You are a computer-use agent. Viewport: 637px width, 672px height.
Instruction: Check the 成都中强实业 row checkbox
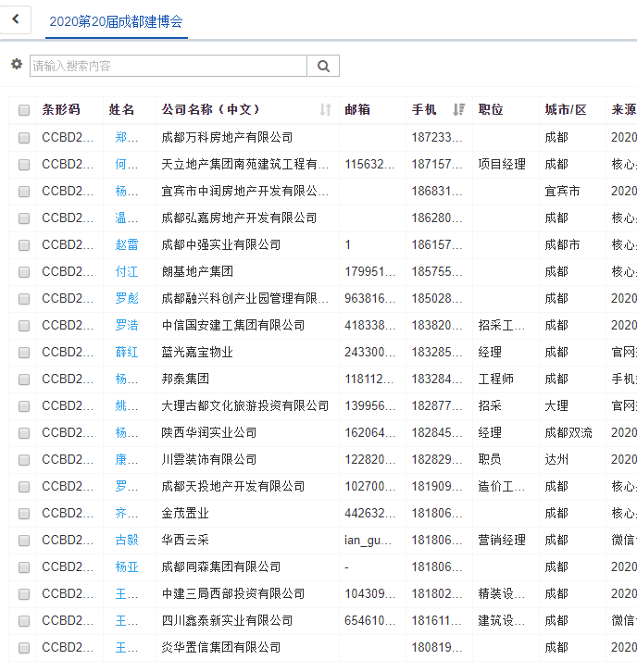click(x=24, y=245)
